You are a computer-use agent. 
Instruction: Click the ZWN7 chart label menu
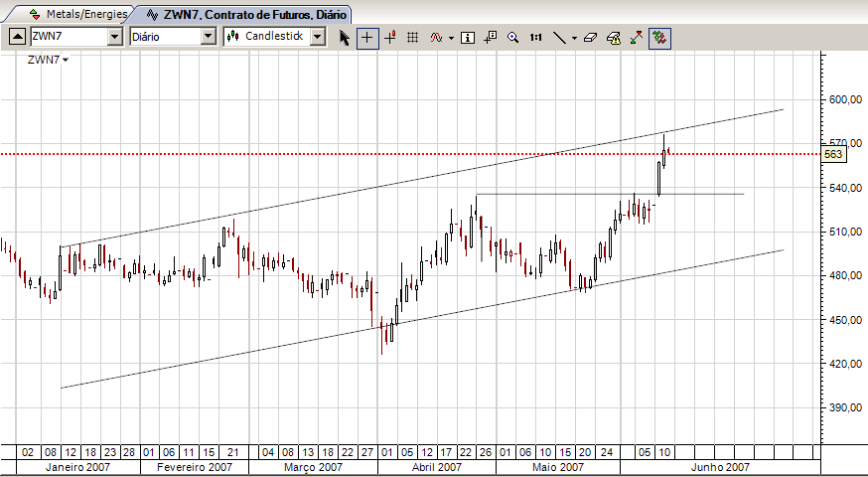pyautogui.click(x=48, y=60)
